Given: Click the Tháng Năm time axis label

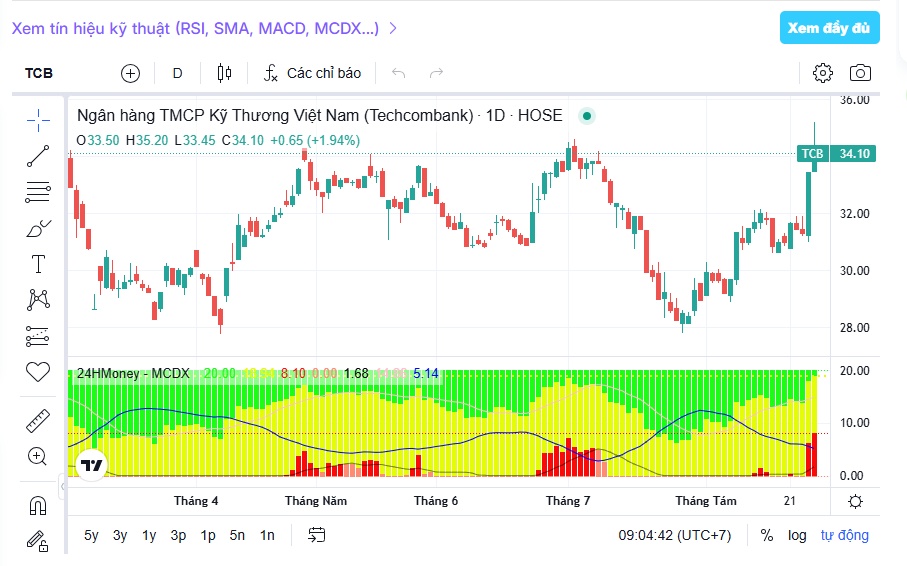Looking at the screenshot, I should [316, 501].
